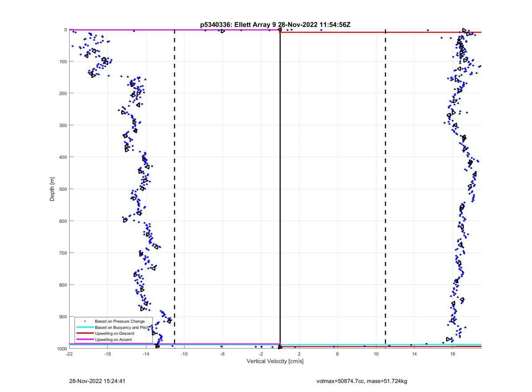Viewport: 532px width, 392px height.
Task: Click the plot title p5340336 Ellett Array 9
Action: 275,25
